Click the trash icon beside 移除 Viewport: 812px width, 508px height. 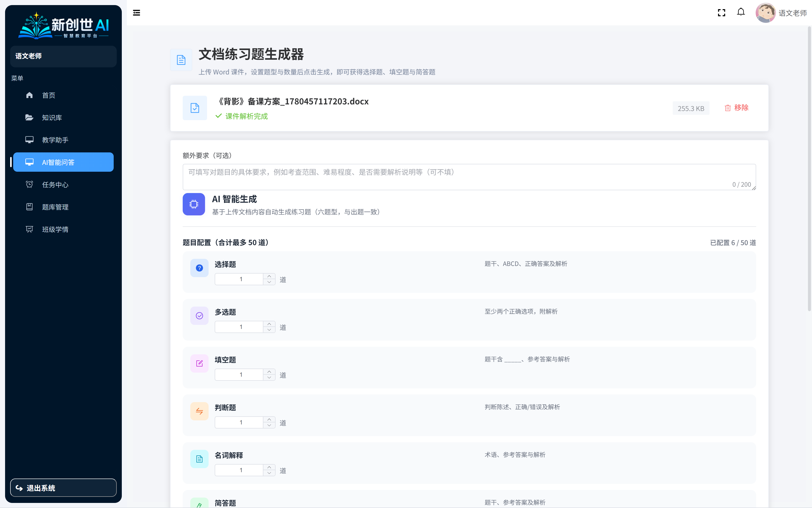point(728,108)
